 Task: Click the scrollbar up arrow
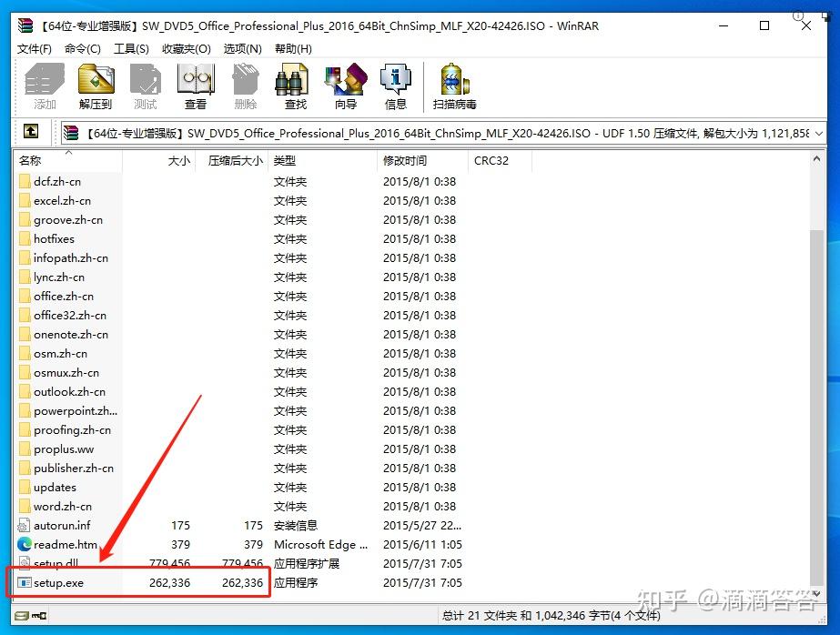tap(816, 159)
